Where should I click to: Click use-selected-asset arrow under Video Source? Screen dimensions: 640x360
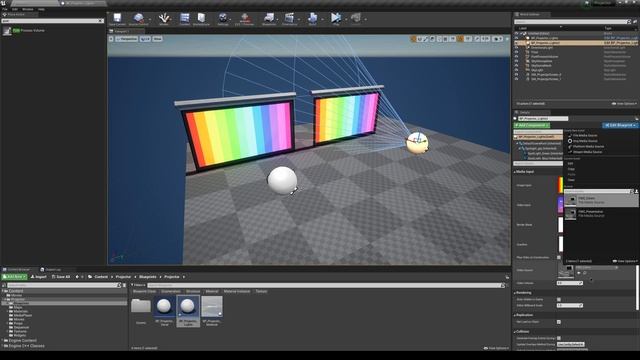click(579, 273)
